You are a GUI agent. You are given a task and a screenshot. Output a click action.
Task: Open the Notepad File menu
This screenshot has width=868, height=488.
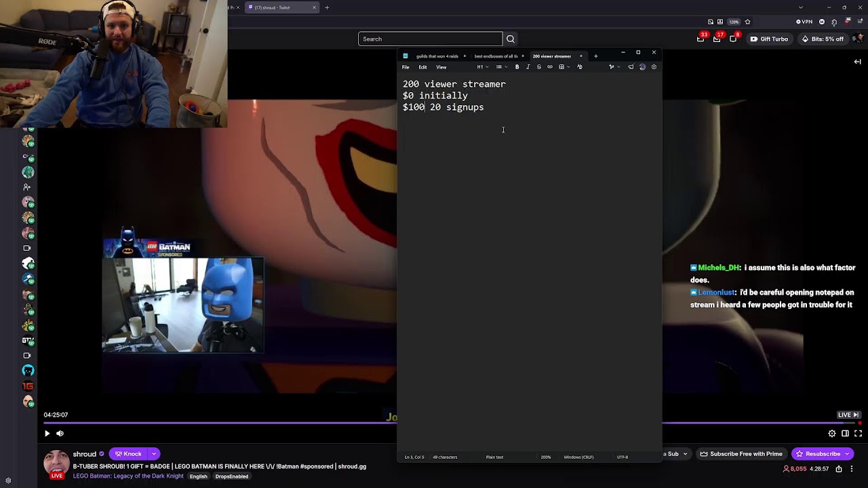[406, 67]
